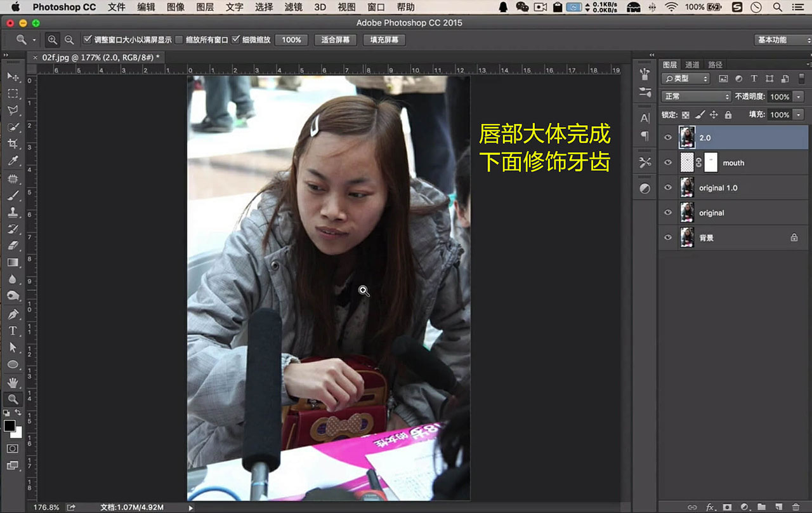Hide the 背景 layer
Image resolution: width=812 pixels, height=513 pixels.
click(x=667, y=237)
